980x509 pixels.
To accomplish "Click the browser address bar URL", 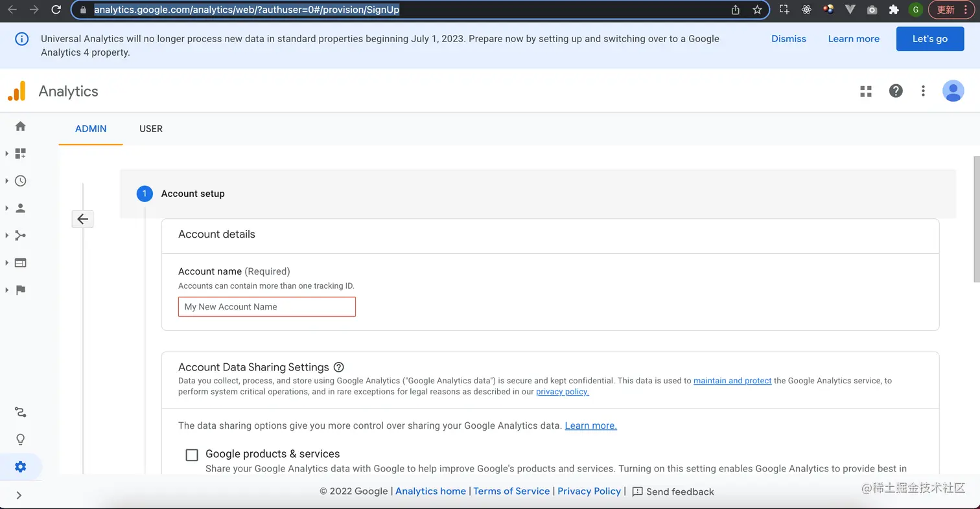I will (x=246, y=10).
